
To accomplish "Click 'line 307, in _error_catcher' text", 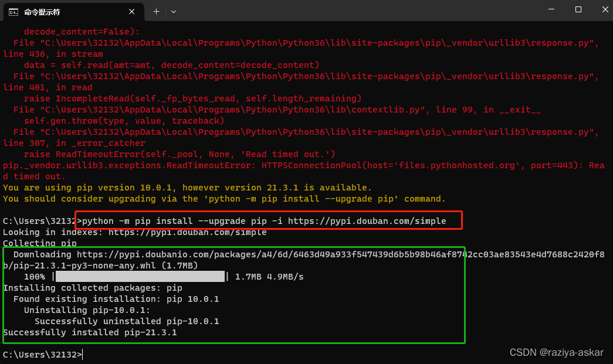I will point(74,144).
